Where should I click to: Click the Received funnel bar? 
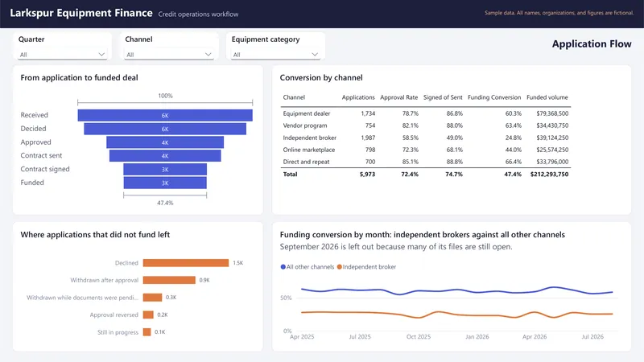point(165,115)
